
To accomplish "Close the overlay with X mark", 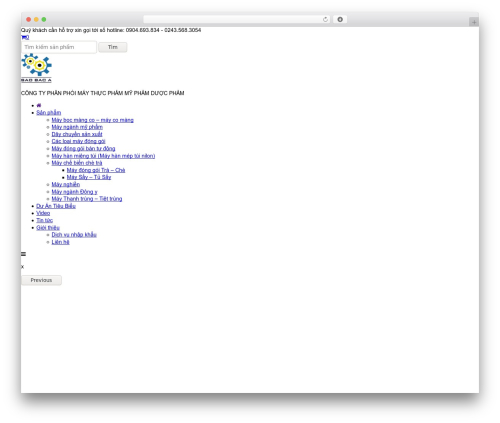I will coord(22,267).
